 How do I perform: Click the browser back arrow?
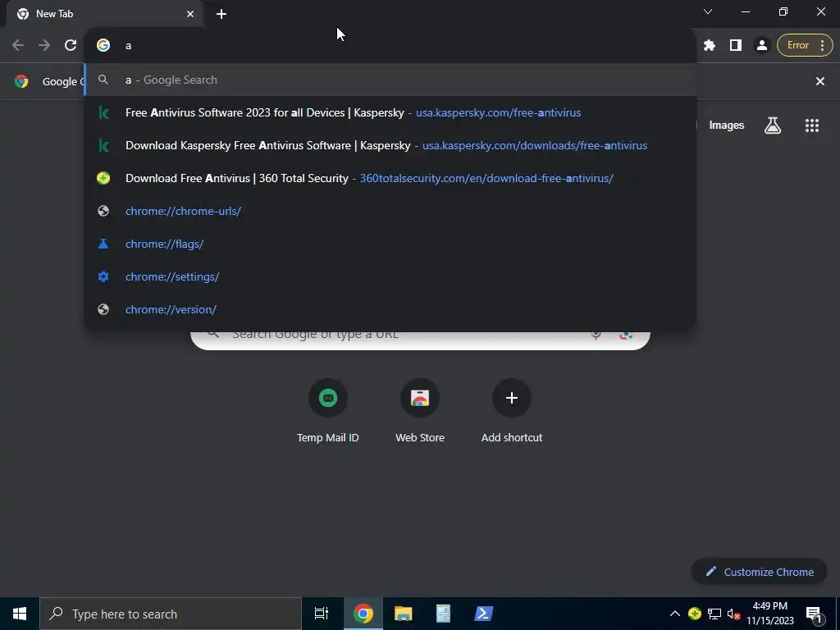pyautogui.click(x=18, y=45)
